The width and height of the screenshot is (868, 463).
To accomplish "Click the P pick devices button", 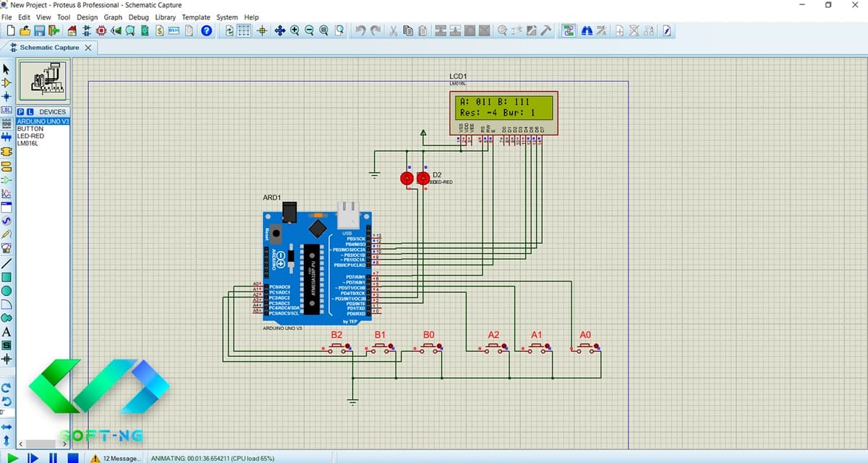I will pos(20,111).
